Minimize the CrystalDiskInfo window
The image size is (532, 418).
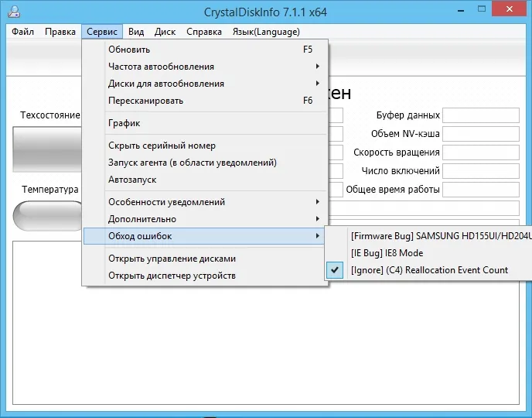click(461, 10)
